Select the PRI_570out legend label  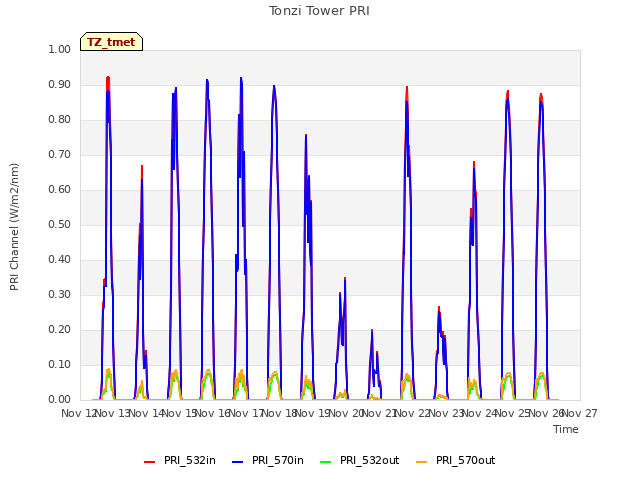[x=466, y=460]
